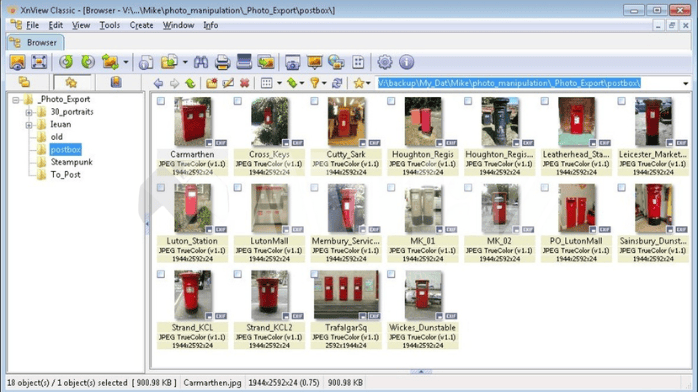Viewport: 698px width, 392px height.
Task: Tick the checkbox for Strand_KCL thumbnail
Action: point(161,274)
